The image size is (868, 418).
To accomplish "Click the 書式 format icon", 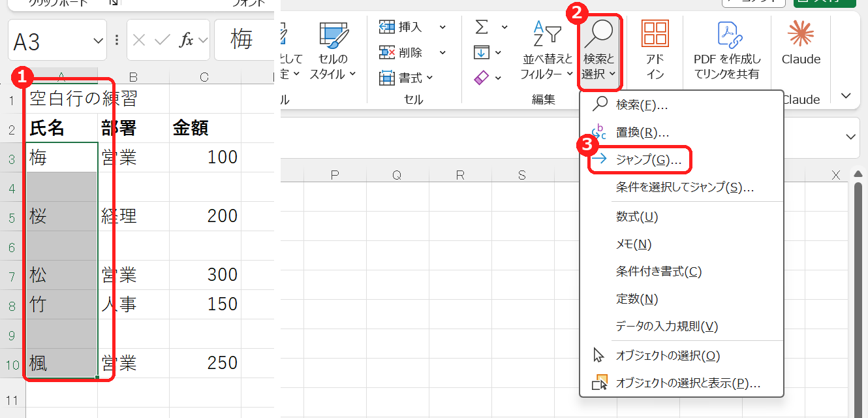I will (x=387, y=78).
